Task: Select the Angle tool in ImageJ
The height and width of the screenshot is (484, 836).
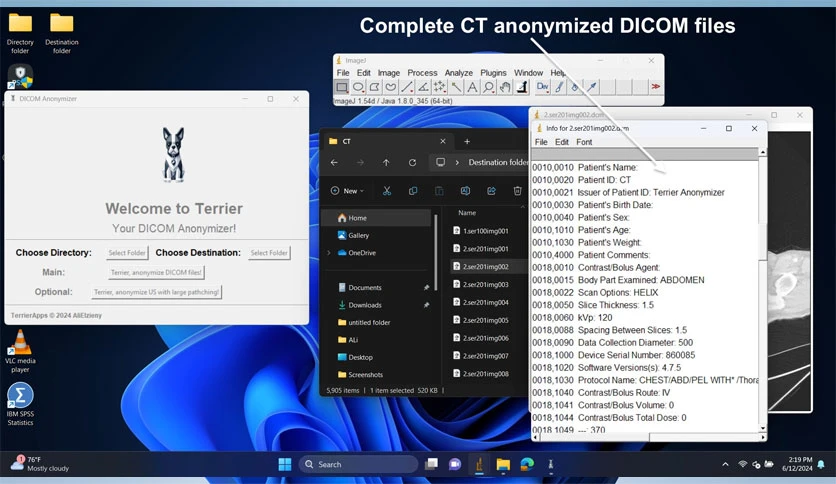Action: [x=423, y=87]
